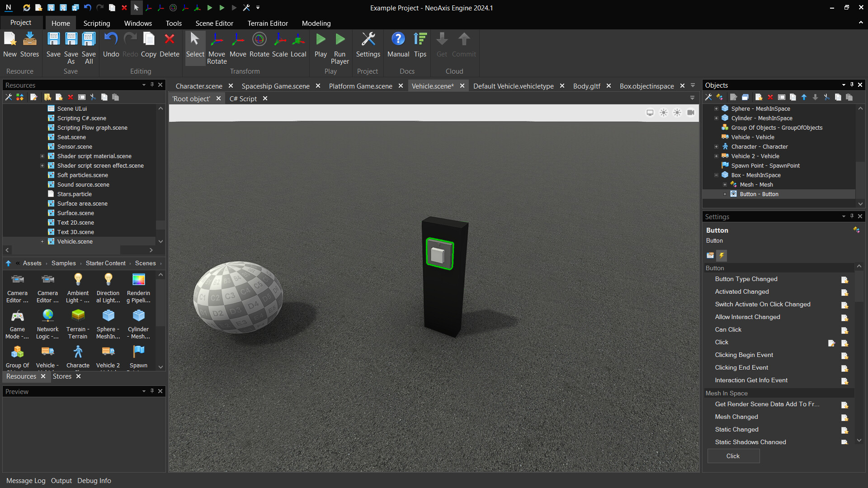Switch Settings to the Properties view icon
868x488 pixels.
point(710,255)
